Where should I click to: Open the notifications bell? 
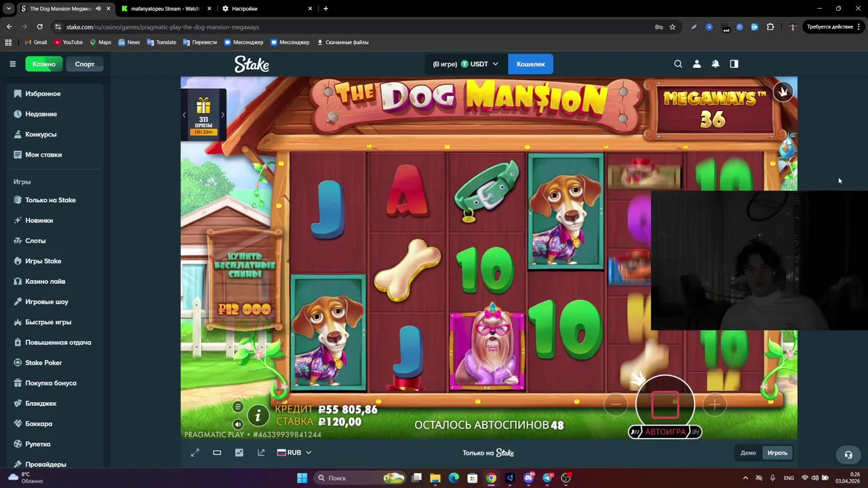click(715, 64)
